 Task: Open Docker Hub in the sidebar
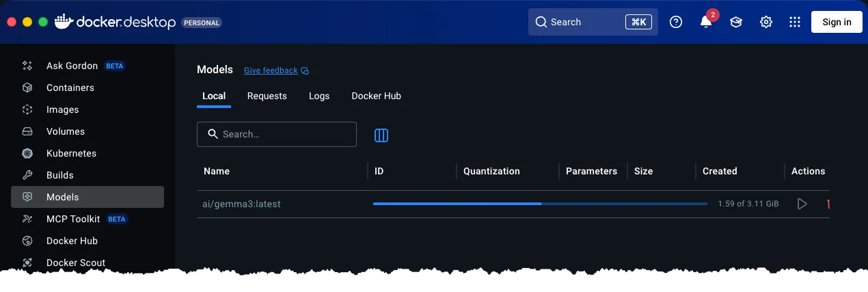pos(72,241)
